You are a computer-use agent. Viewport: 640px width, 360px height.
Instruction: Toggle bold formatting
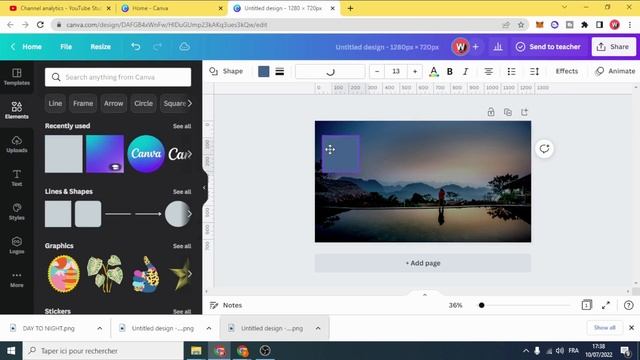[449, 71]
